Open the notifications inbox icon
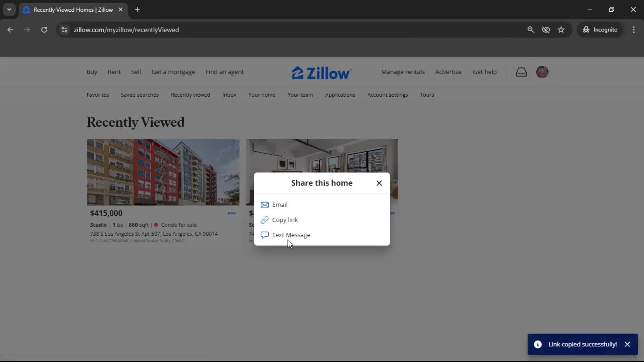The height and width of the screenshot is (362, 644). pyautogui.click(x=521, y=72)
